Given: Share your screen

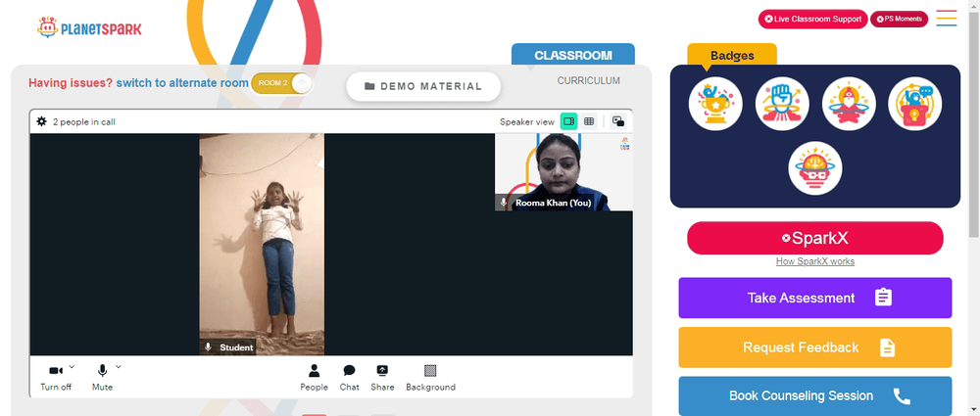Looking at the screenshot, I should pyautogui.click(x=382, y=377).
